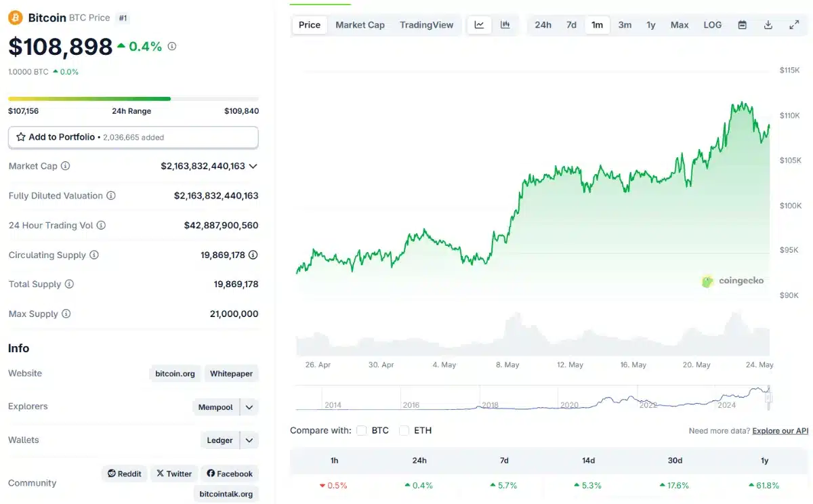
Task: Click the Bitcoin logo icon
Action: pyautogui.click(x=16, y=18)
